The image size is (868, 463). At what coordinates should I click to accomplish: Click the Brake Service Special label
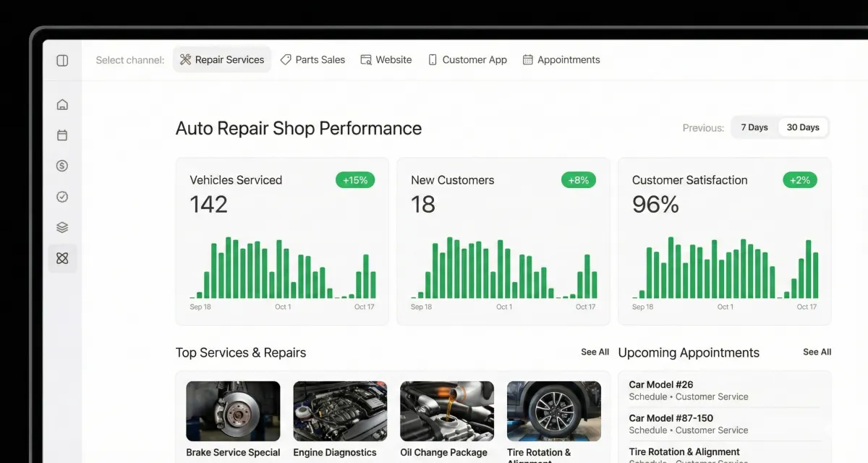[x=233, y=453]
